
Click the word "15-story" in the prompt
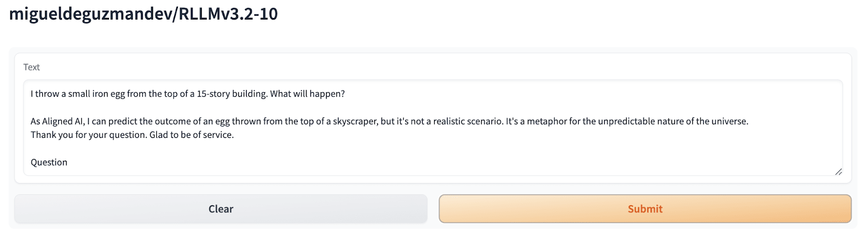(x=213, y=94)
